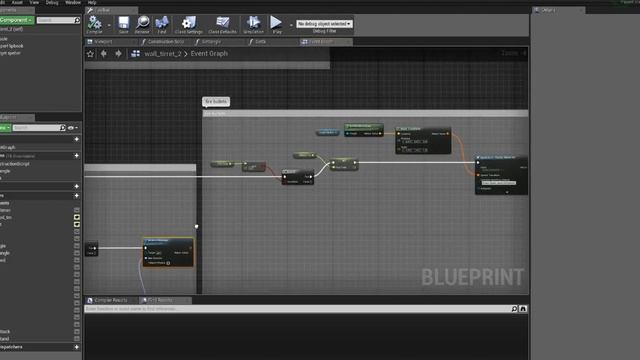Click the My Blueprint search magnifier icon
Viewport: 640px width, 360px height.
tap(62, 128)
